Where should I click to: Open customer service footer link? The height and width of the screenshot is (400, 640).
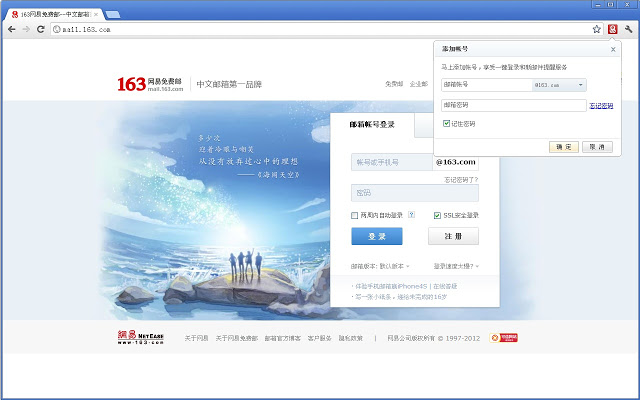[319, 338]
